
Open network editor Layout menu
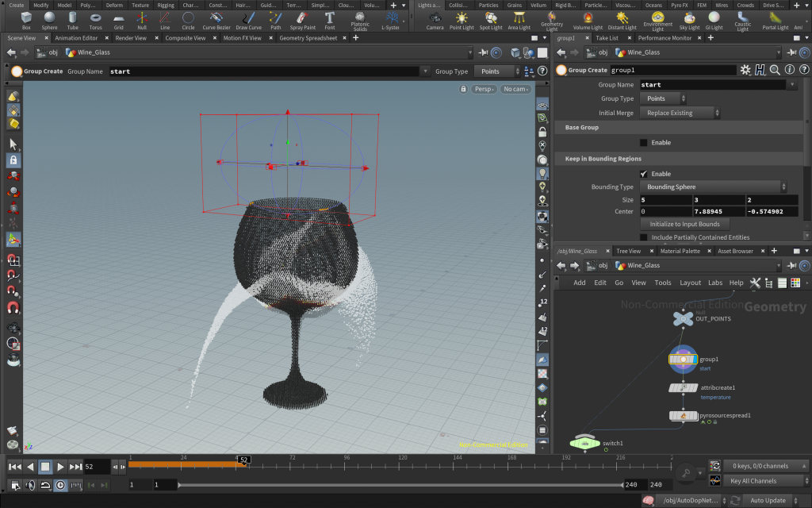(x=690, y=283)
